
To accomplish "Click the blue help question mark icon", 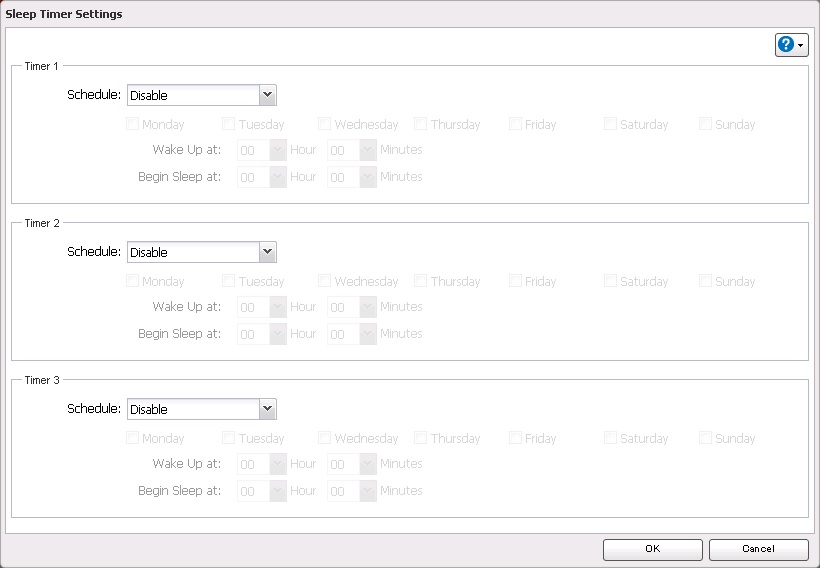I will point(786,45).
